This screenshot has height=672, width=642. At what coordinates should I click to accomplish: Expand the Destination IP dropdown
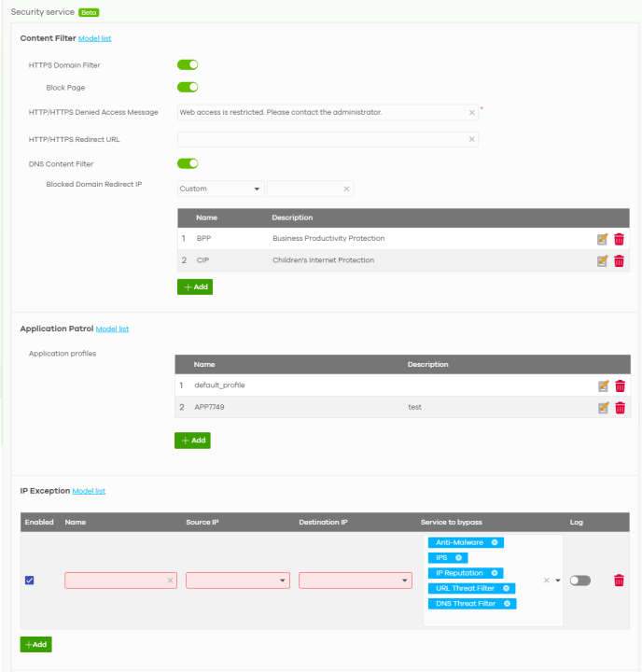coord(355,581)
